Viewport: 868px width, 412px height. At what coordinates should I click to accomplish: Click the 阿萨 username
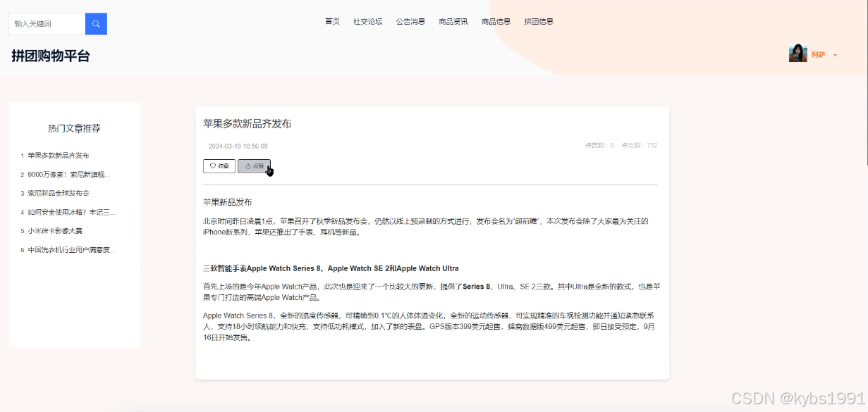point(818,55)
